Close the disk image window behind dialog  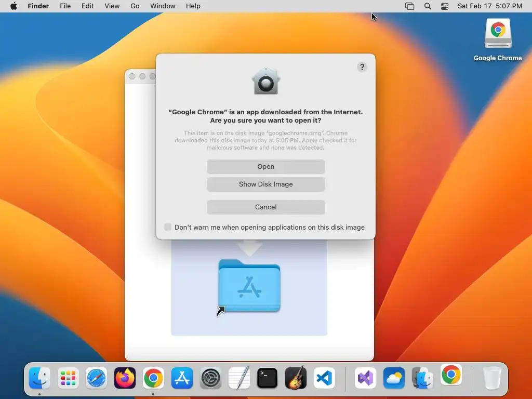click(132, 76)
